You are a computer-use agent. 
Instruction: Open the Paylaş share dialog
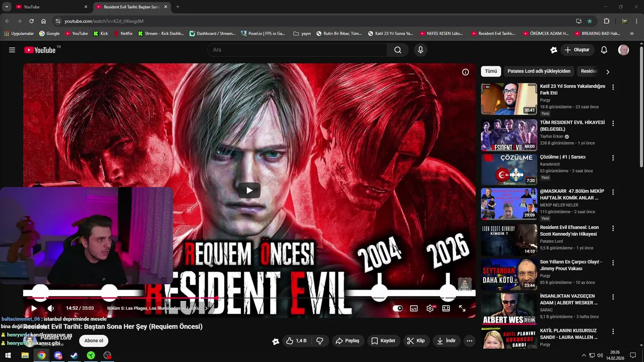(x=347, y=340)
